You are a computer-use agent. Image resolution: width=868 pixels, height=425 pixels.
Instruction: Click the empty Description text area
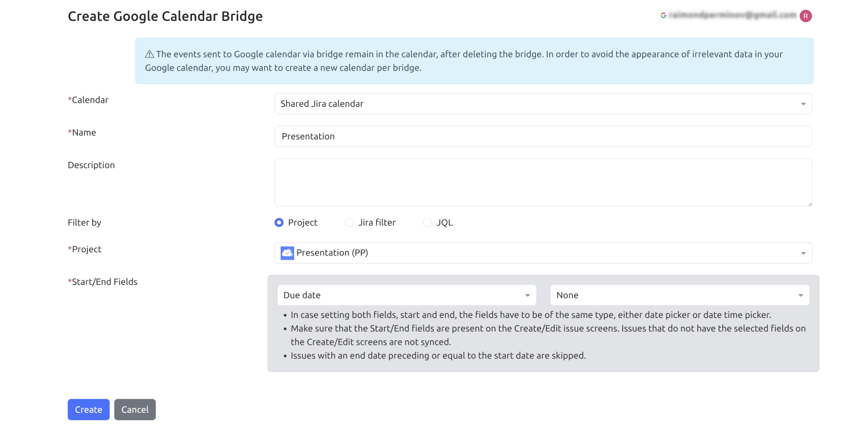543,182
